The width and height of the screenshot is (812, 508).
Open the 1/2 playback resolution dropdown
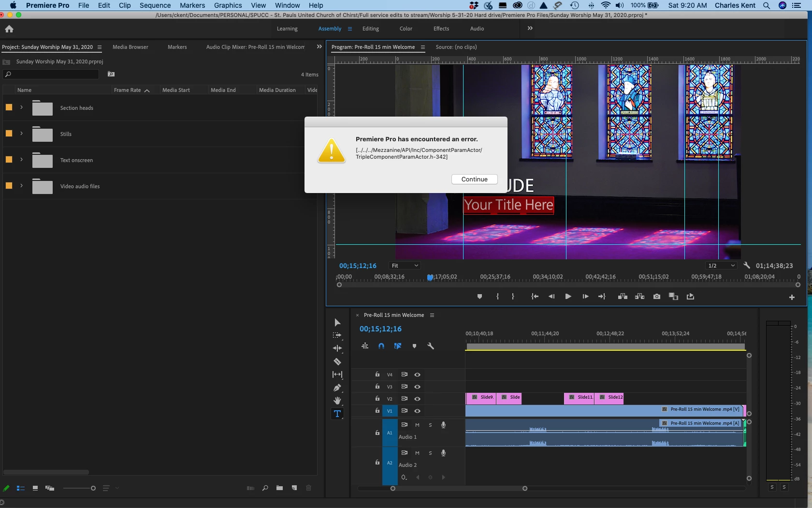[x=721, y=266]
